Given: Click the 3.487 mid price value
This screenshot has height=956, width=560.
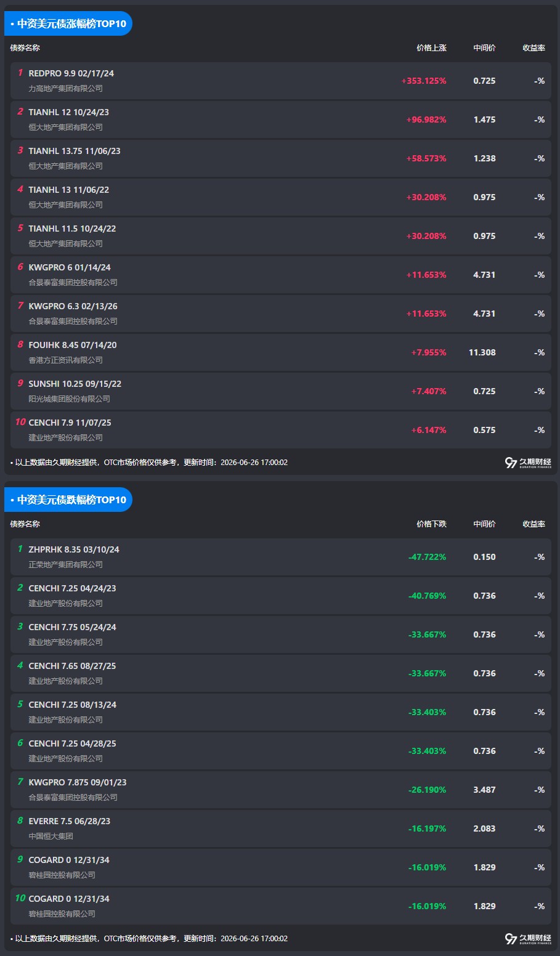Looking at the screenshot, I should click(484, 790).
